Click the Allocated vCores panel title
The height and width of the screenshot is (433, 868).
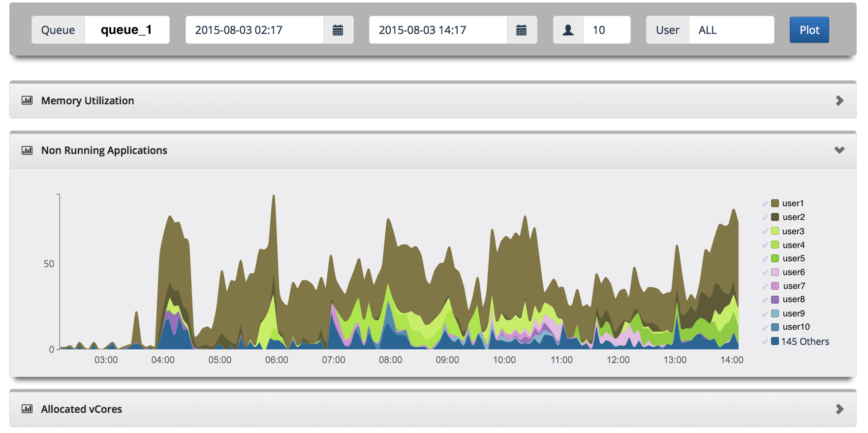(x=82, y=409)
